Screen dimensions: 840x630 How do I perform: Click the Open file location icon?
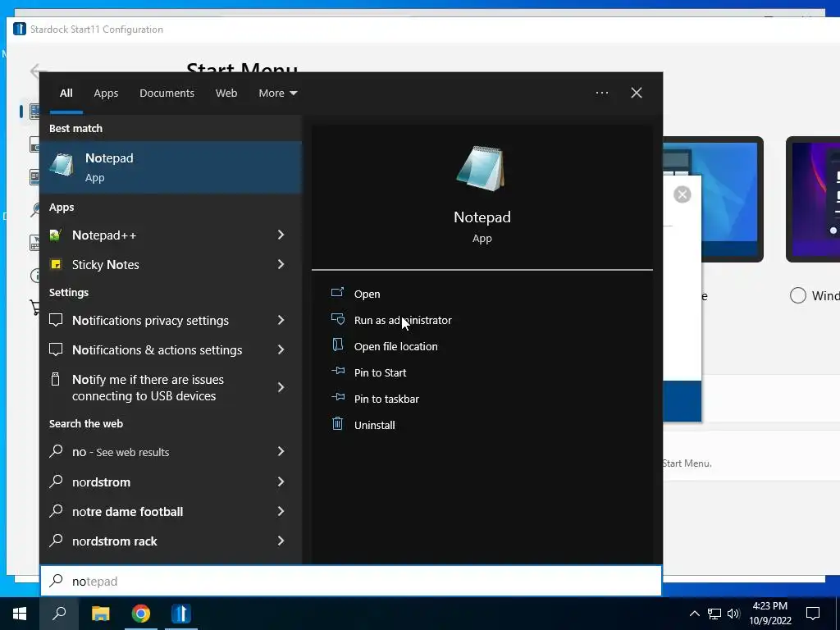click(x=337, y=345)
